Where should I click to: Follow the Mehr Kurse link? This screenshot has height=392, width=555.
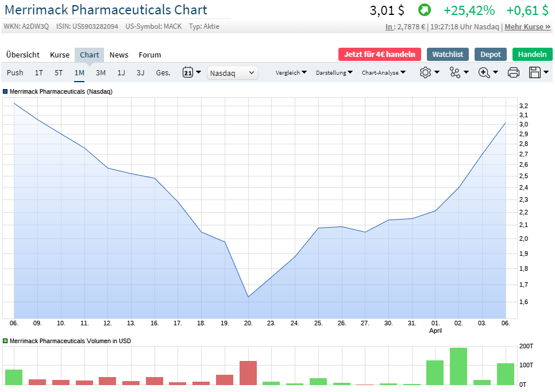527,27
